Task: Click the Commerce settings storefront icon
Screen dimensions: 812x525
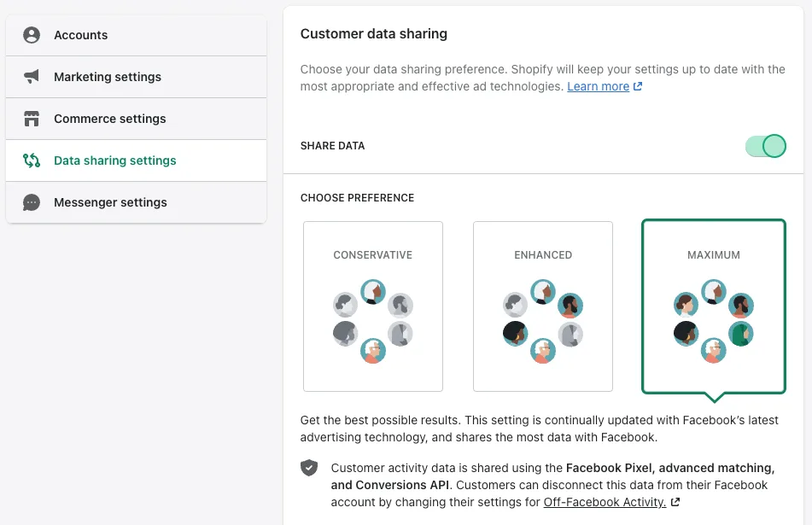Action: [x=32, y=119]
